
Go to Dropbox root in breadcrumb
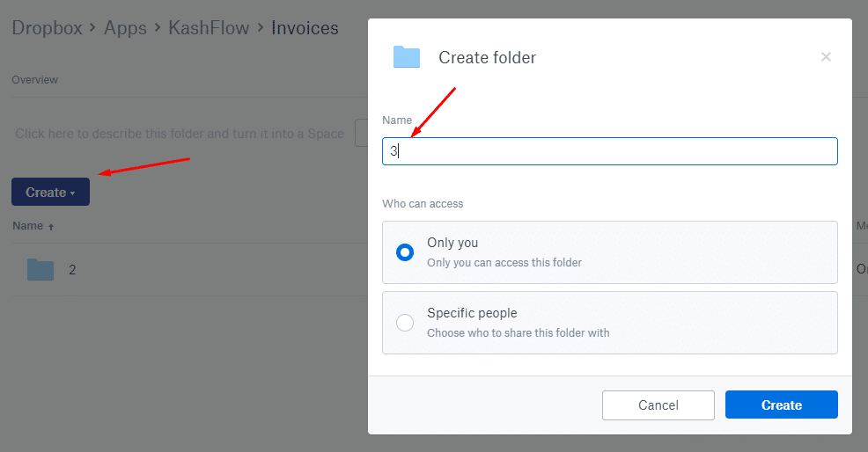tap(47, 28)
